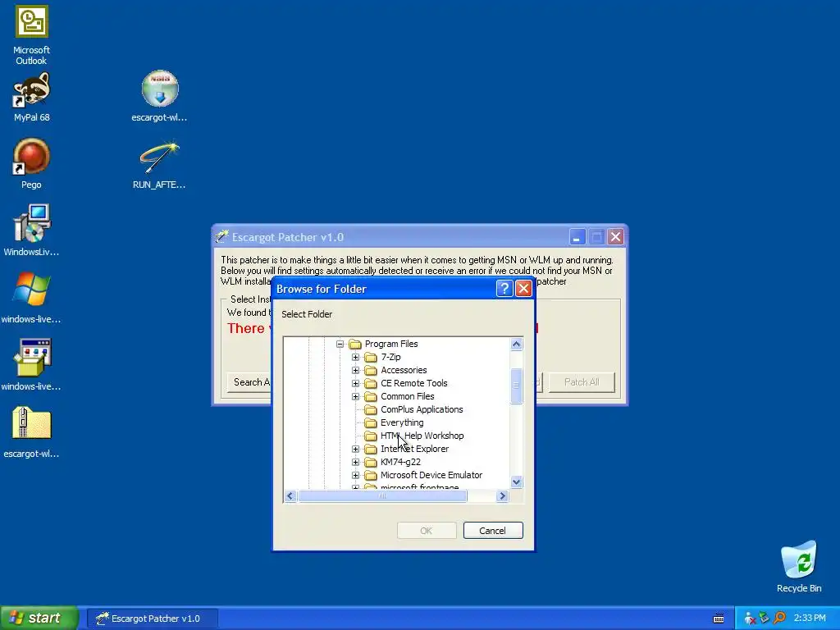Select the windows-live... setup box icon
The width and height of the screenshot is (840, 630).
coord(32,365)
